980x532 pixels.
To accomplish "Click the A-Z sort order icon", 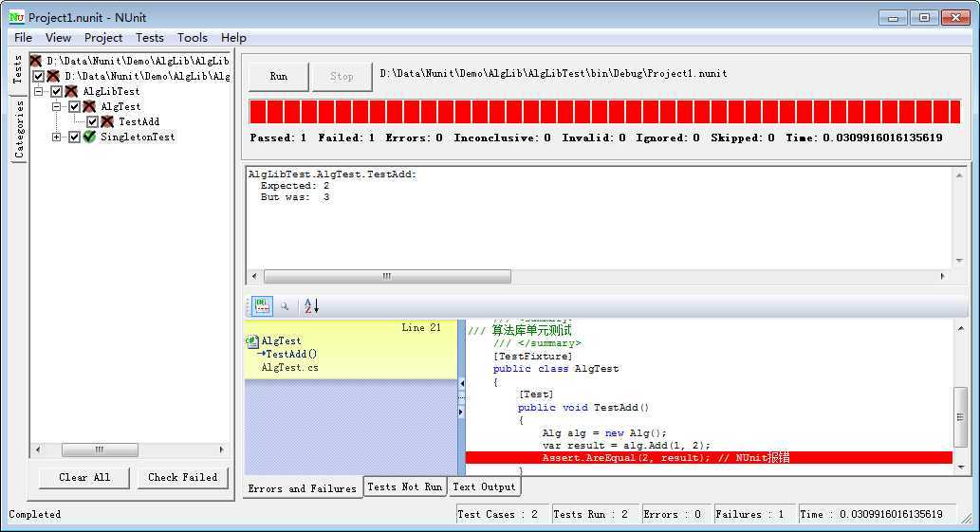I will 311,306.
